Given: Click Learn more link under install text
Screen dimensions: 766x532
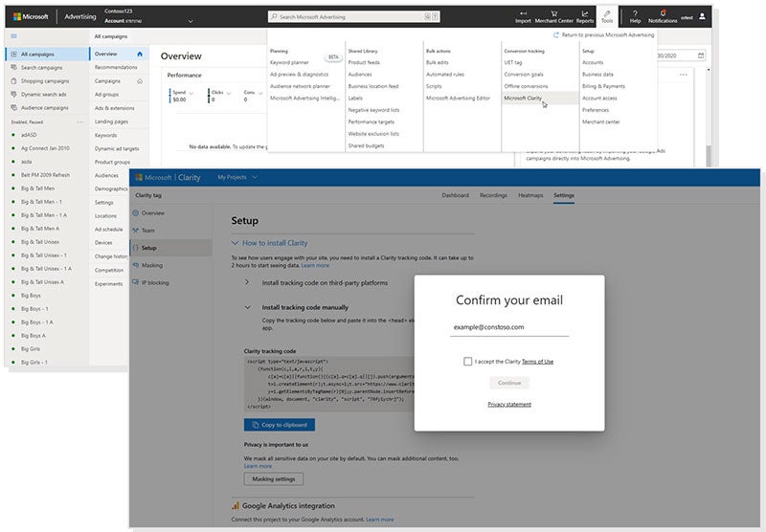Looking at the screenshot, I should [315, 265].
